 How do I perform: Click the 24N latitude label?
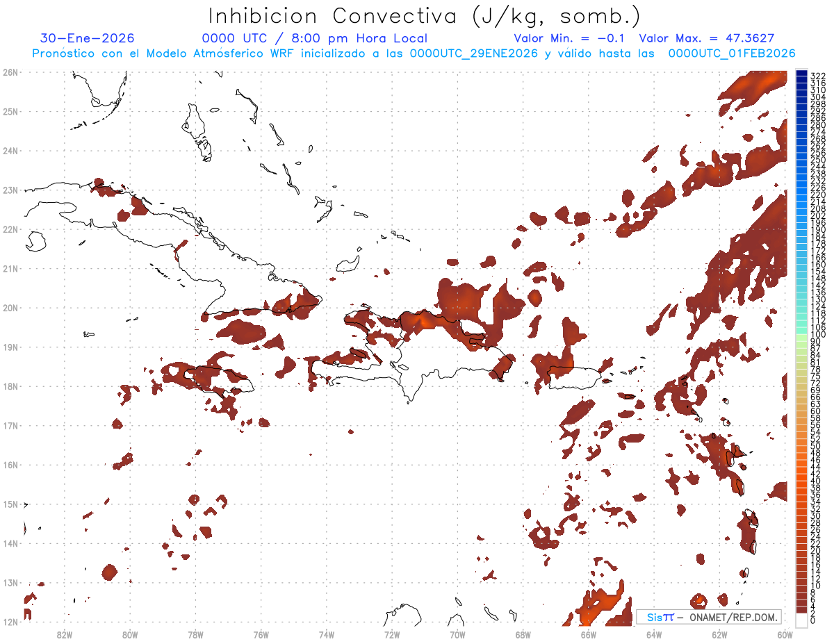click(10, 151)
